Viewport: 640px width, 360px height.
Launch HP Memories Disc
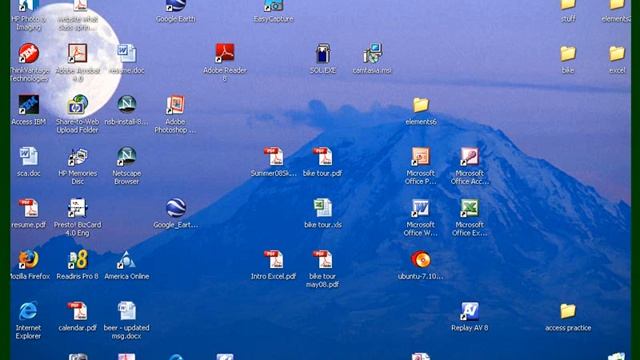click(78, 156)
